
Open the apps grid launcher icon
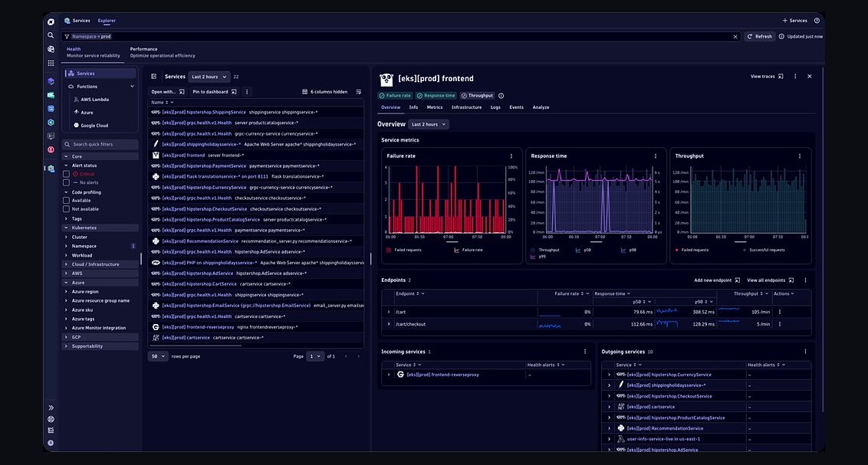[51, 63]
